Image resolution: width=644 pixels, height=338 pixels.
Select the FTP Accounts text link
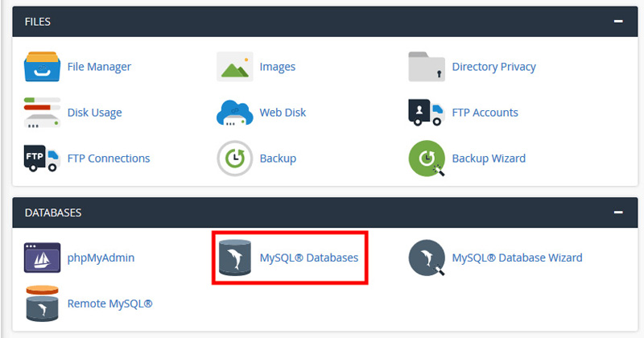click(485, 113)
